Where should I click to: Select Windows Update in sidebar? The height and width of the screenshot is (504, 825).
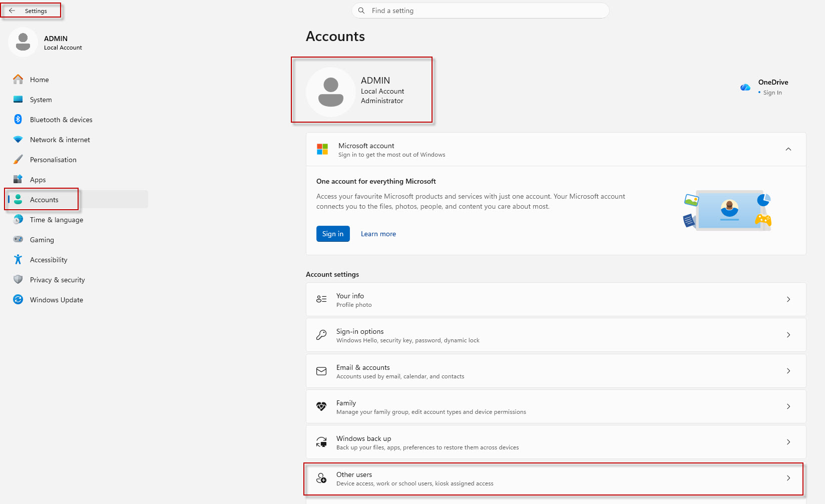tap(78, 300)
